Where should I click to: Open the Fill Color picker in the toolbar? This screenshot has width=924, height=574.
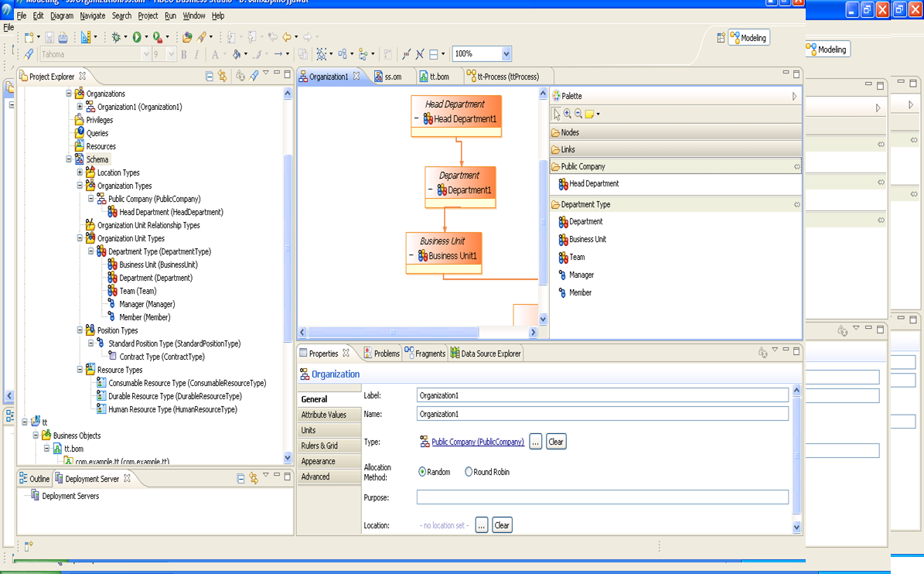click(237, 54)
